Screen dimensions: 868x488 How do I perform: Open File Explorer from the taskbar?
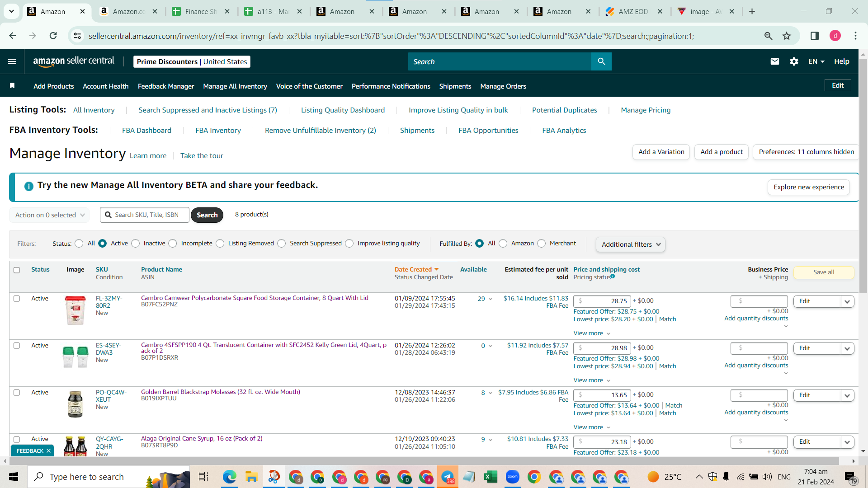coord(251,477)
